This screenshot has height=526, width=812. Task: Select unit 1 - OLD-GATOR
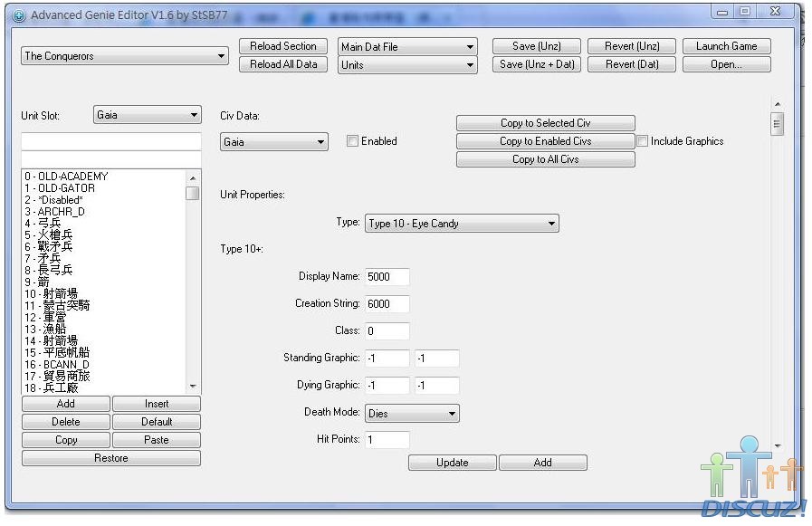103,188
